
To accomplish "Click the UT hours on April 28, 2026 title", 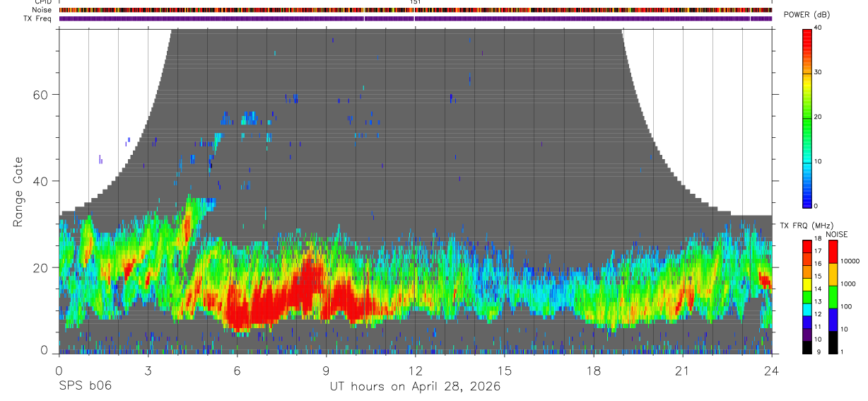I will point(415,386).
